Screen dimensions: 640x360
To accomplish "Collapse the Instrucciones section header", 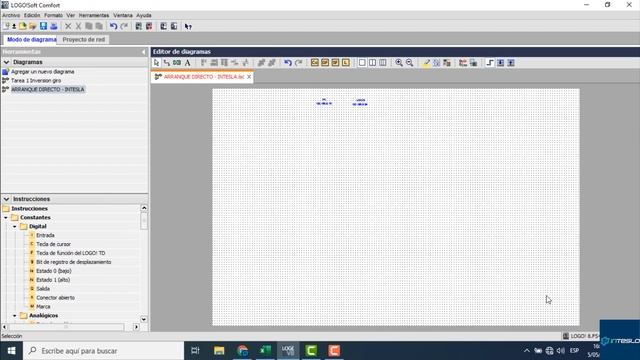I will (x=6, y=199).
